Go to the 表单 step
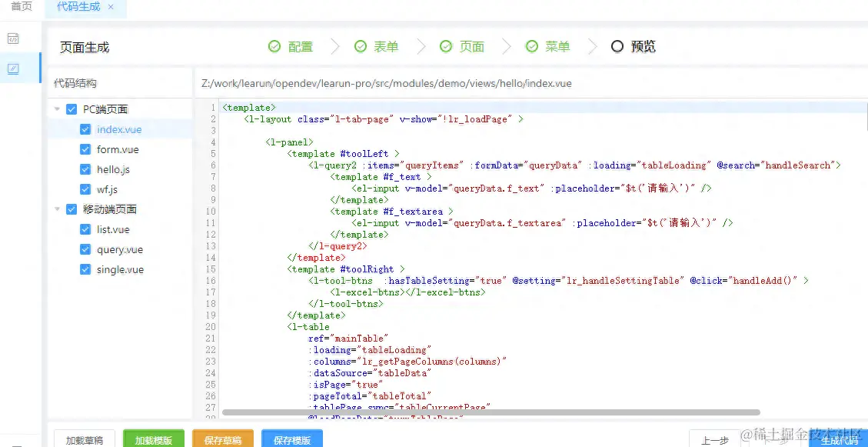Screen dimensions: 868x447 (x=386, y=46)
